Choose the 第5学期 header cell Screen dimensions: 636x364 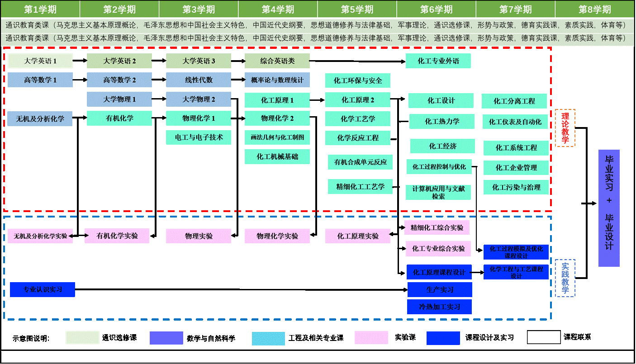coord(357,9)
